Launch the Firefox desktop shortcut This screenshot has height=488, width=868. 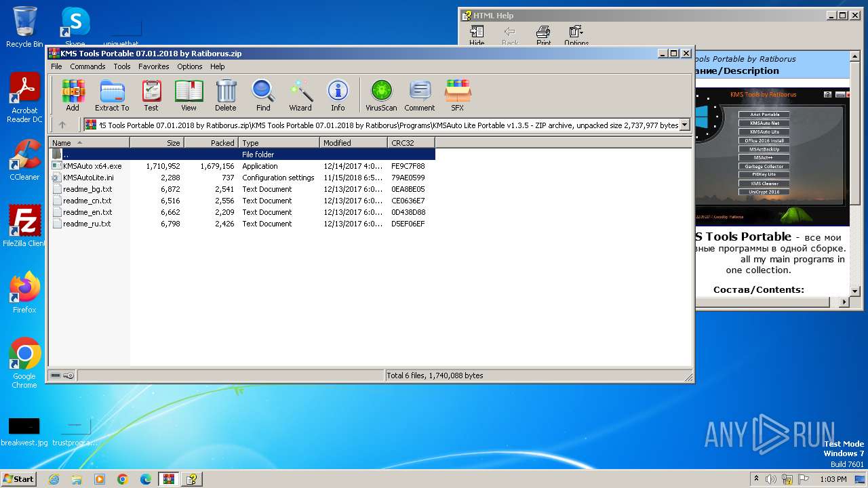pyautogui.click(x=24, y=293)
